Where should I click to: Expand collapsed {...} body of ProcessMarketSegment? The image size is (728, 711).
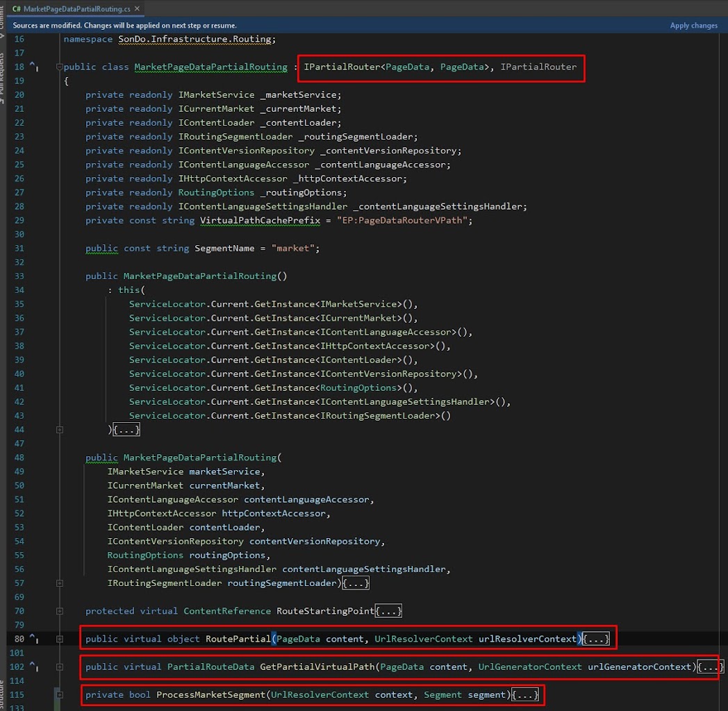525,695
